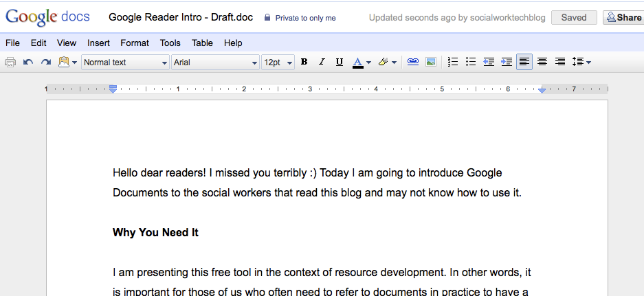Open the Normal text style dropdown
Viewport: 644px width, 296px height.
[125, 62]
